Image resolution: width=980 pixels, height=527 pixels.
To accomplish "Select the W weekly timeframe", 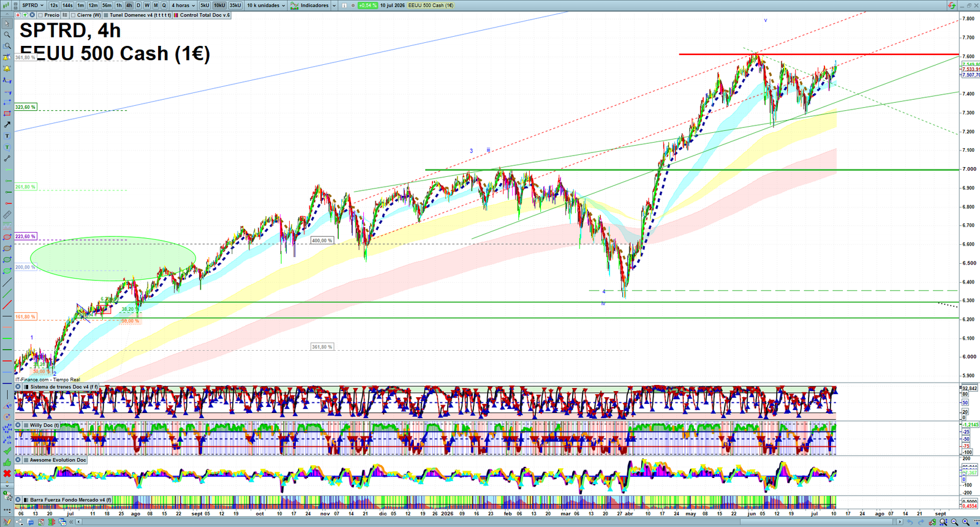I will [147, 6].
